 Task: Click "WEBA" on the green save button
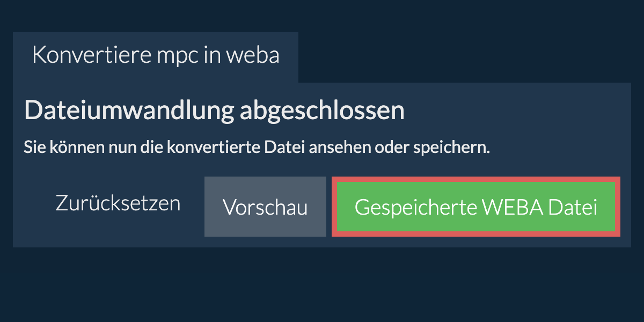pos(515,207)
